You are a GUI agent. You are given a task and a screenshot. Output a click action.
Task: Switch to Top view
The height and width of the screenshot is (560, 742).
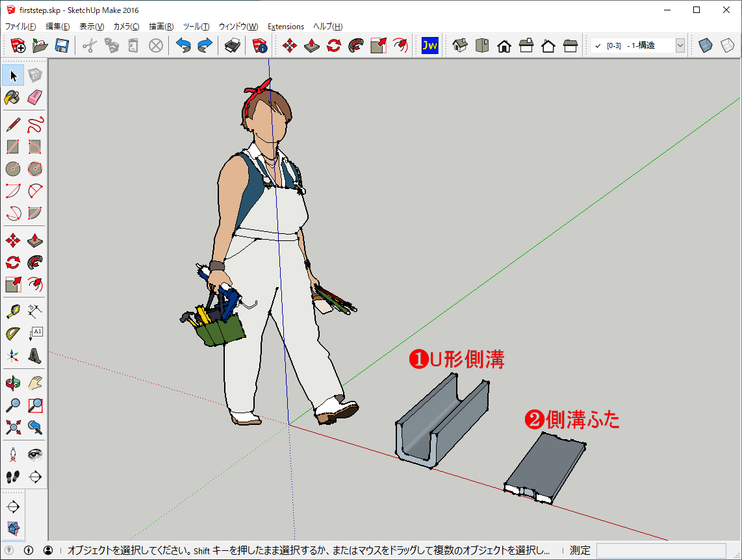pyautogui.click(x=482, y=46)
